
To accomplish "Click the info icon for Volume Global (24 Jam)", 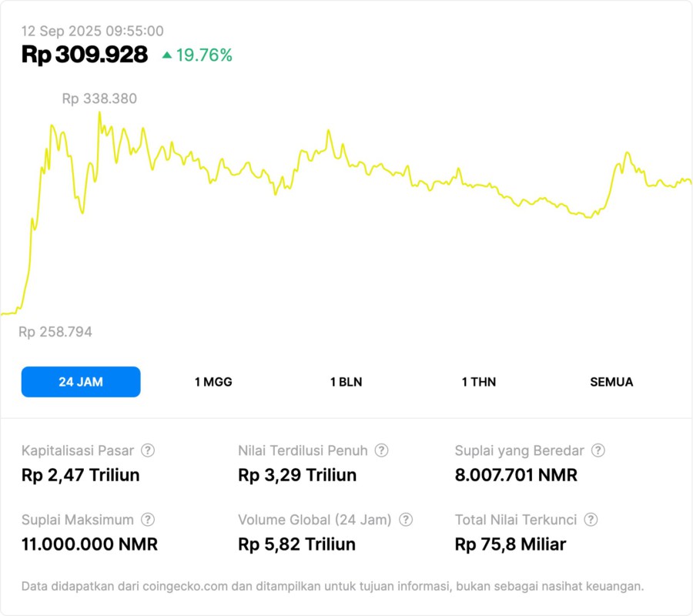I will pos(406,520).
